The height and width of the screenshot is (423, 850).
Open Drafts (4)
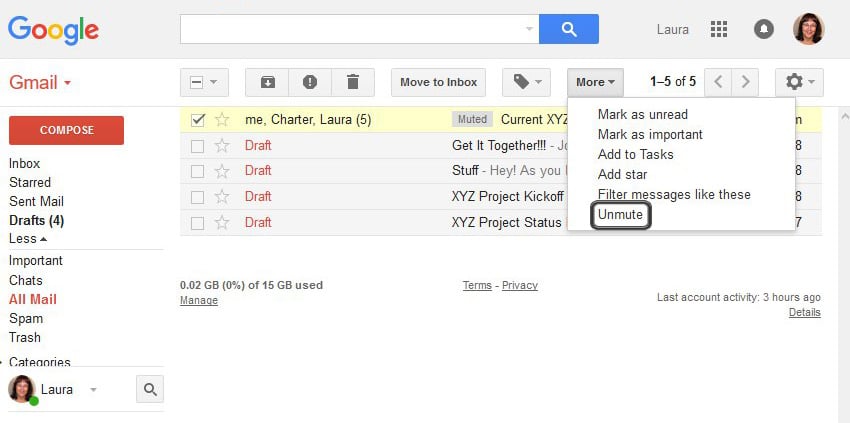point(37,221)
